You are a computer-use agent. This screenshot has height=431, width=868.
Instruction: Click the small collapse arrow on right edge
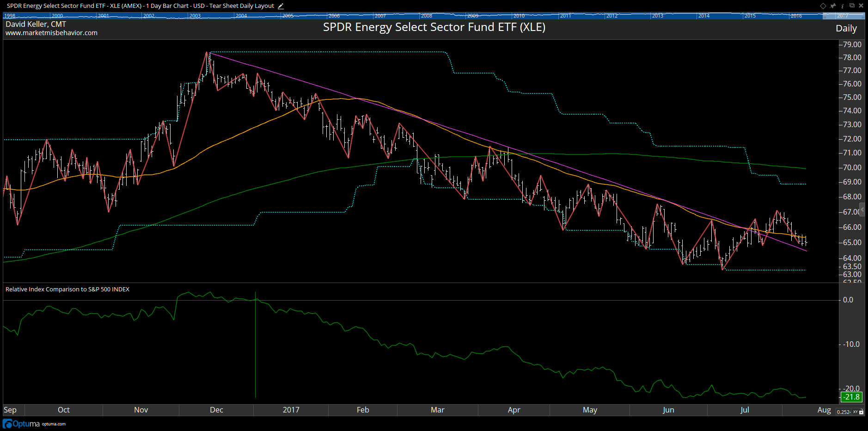tap(862, 209)
